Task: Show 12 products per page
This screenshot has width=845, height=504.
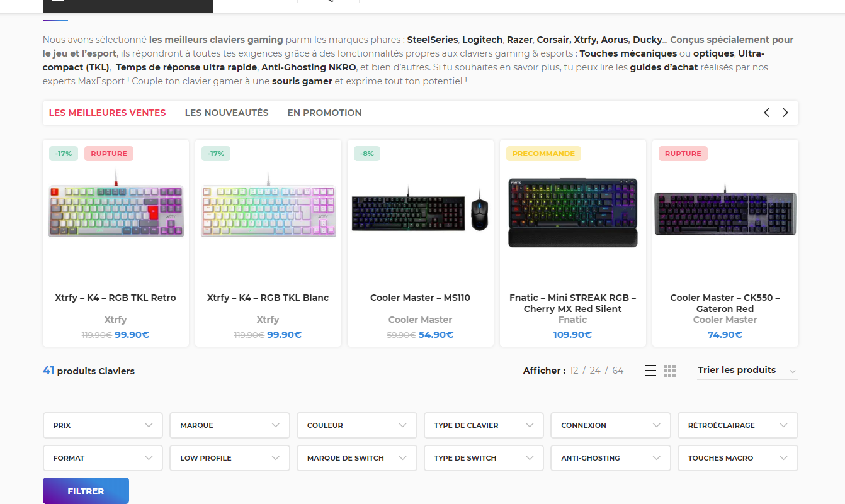Action: point(574,371)
